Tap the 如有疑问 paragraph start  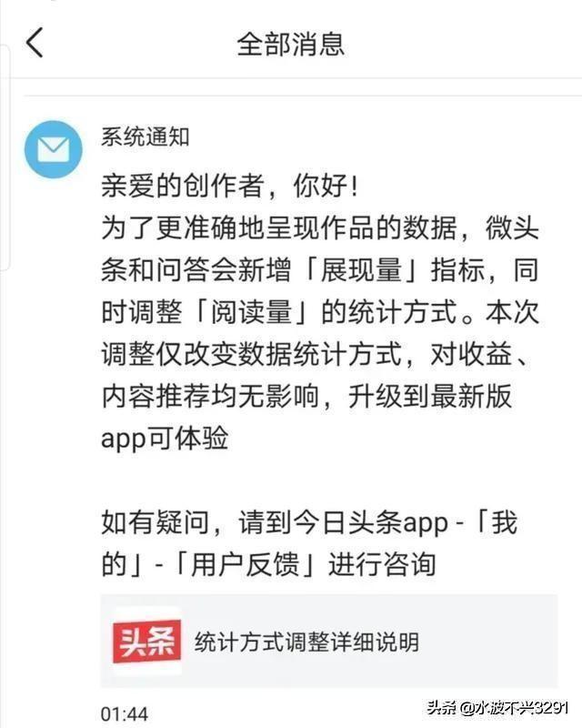click(x=155, y=522)
